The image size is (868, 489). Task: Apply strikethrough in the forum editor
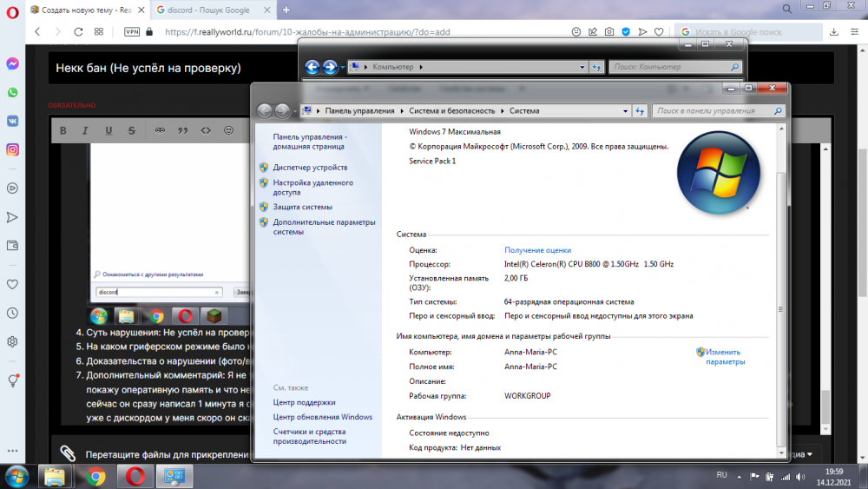coord(131,130)
